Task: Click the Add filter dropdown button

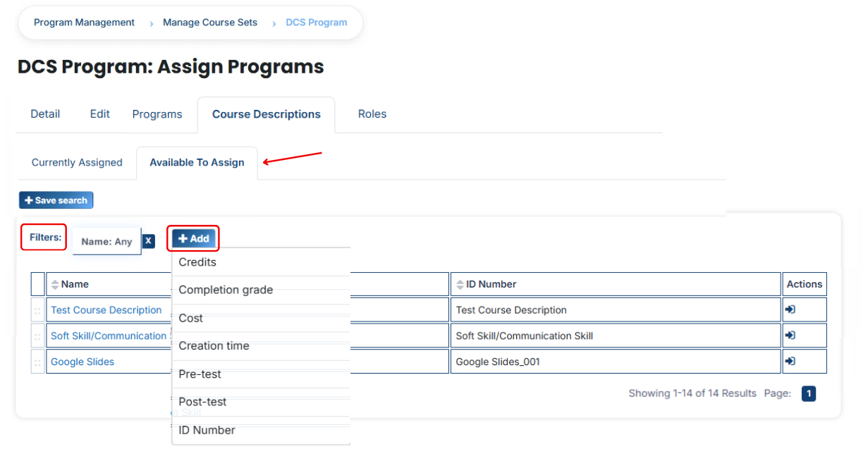Action: tap(193, 238)
